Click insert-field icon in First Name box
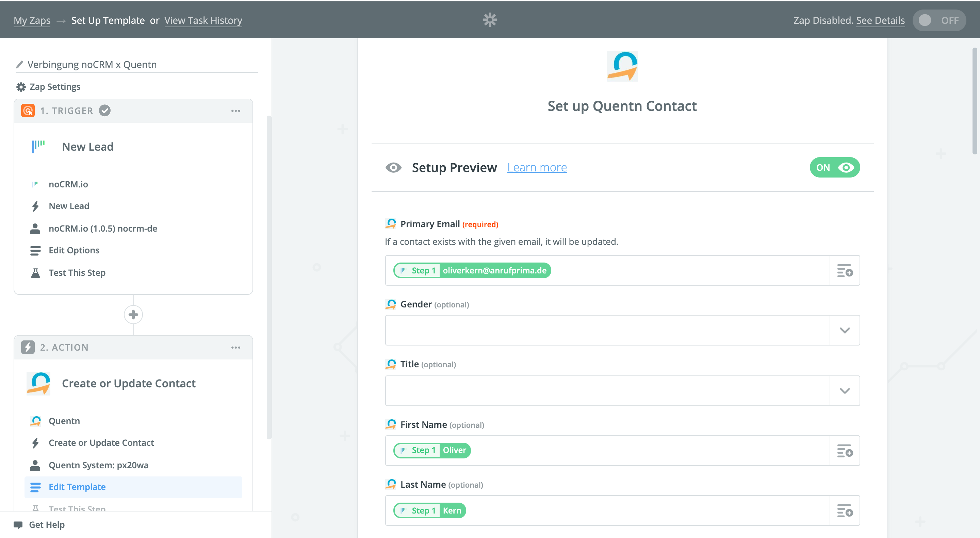 [x=845, y=451]
